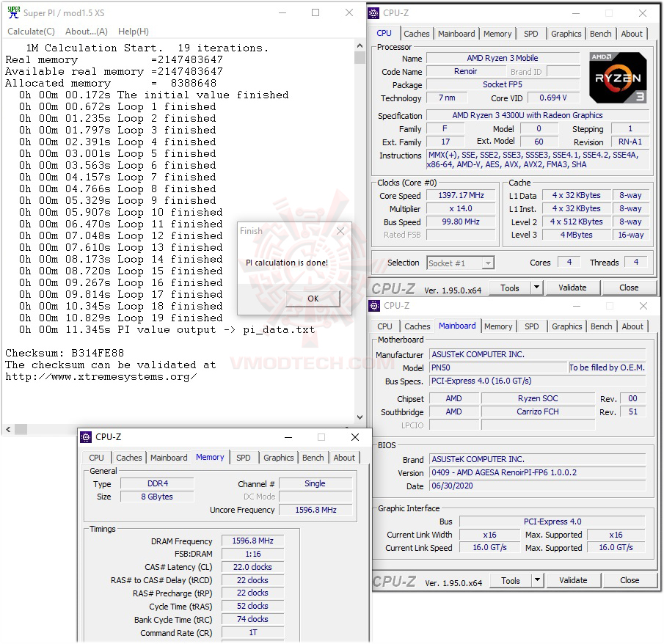664x644 pixels.
Task: Click Validate in top CPU-Z window
Action: pos(572,288)
